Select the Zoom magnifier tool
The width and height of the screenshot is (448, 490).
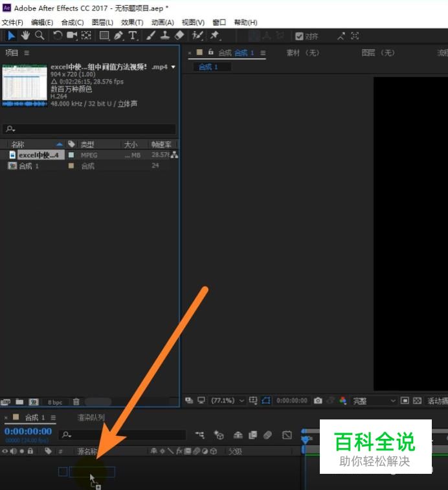pos(39,36)
